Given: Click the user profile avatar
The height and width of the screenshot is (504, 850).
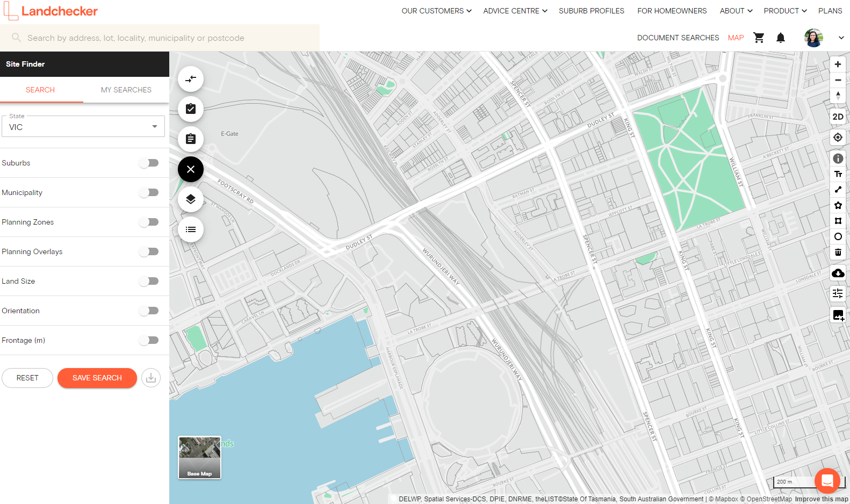Looking at the screenshot, I should point(813,38).
